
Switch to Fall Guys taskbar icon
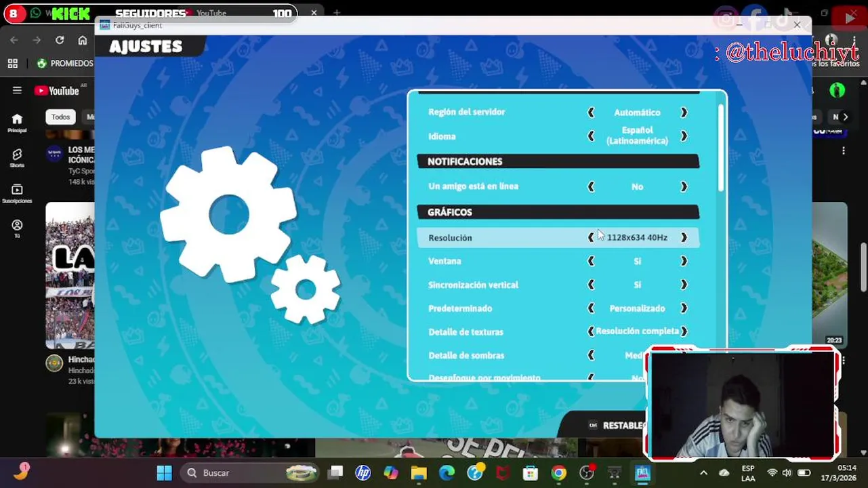click(x=642, y=473)
